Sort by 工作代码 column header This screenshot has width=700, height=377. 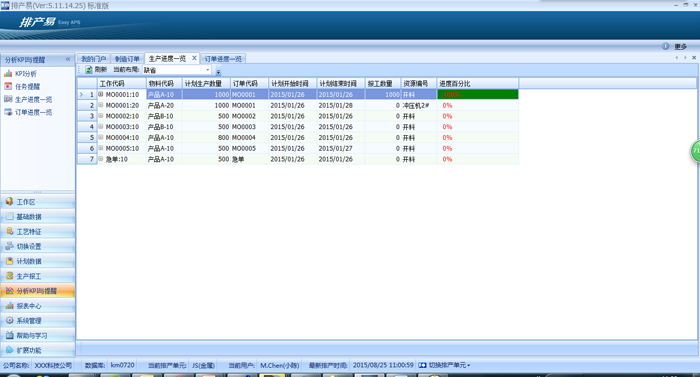(x=122, y=84)
